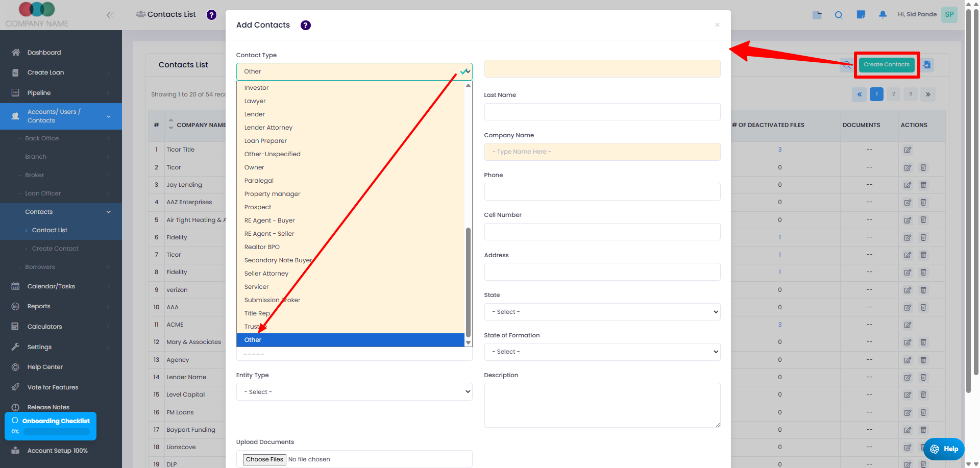Image resolution: width=980 pixels, height=468 pixels.
Task: Delete the Jay Lending row via trash icon
Action: [923, 185]
